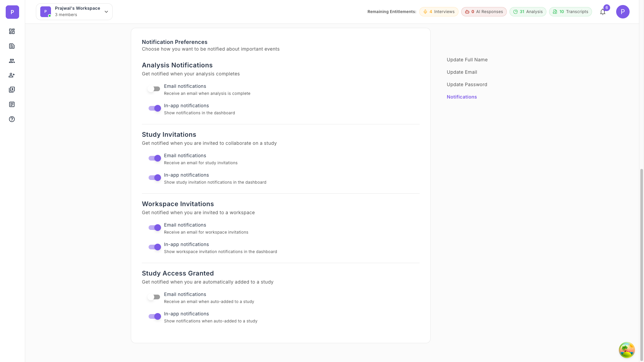This screenshot has height=362, width=644.
Task: Click the Interviews entitlement badge
Action: (438, 12)
